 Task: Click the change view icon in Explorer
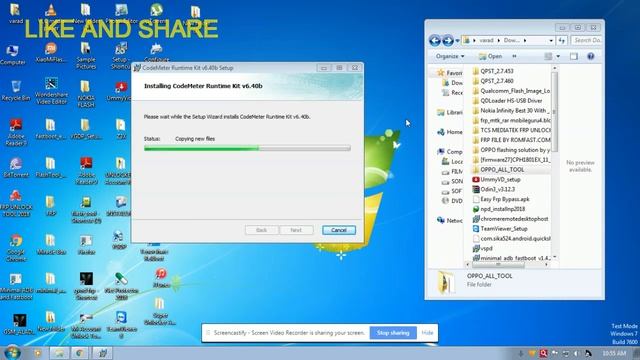pos(548,56)
